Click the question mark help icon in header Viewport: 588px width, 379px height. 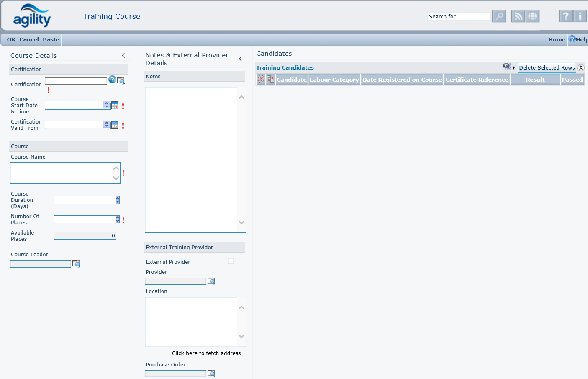click(565, 16)
